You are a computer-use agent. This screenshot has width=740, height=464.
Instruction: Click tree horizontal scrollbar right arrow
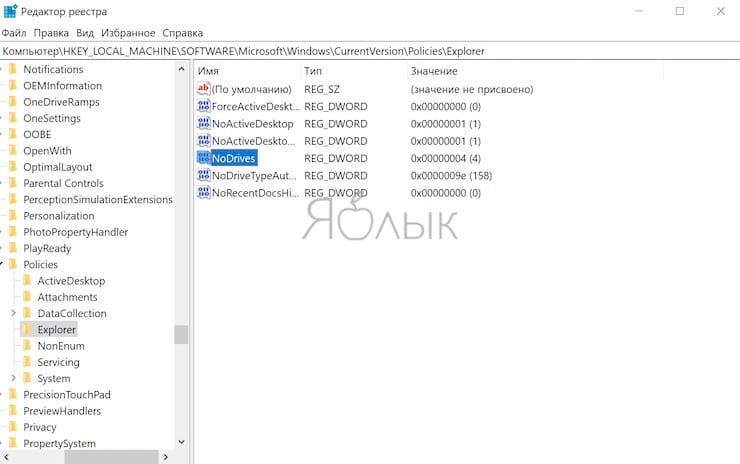166,457
